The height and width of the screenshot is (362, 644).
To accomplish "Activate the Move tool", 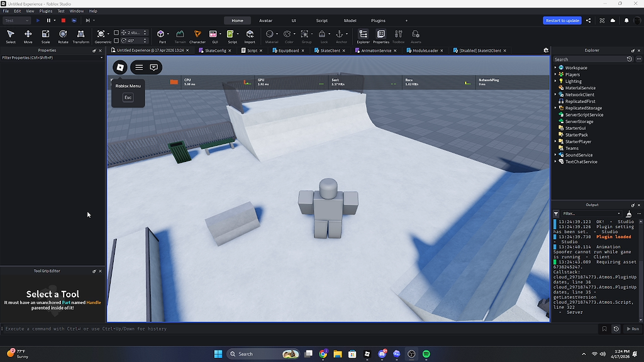I will [x=28, y=36].
